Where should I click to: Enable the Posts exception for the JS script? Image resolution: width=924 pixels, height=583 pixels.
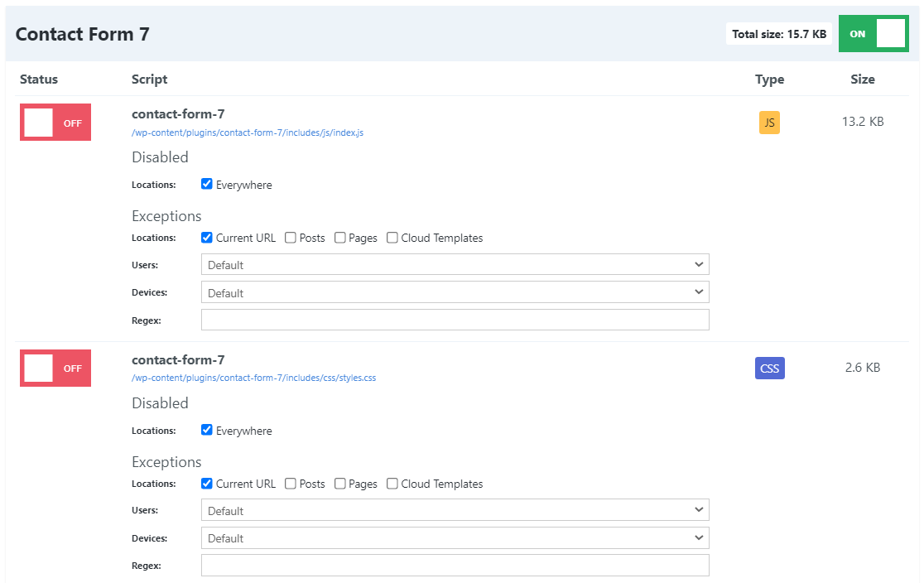291,237
